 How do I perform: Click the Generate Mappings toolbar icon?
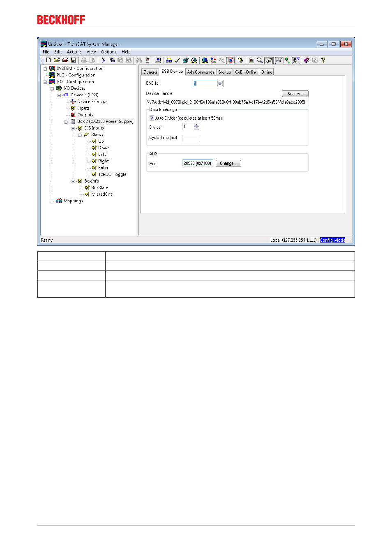tap(169, 60)
